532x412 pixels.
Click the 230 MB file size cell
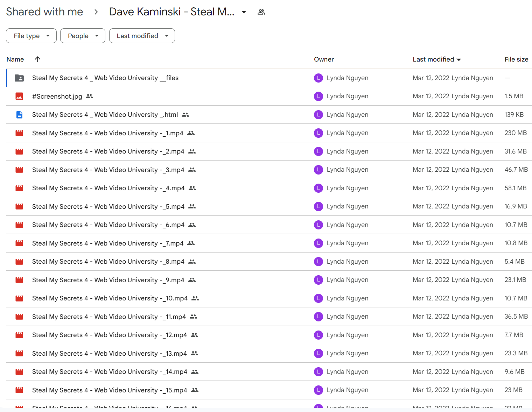516,133
